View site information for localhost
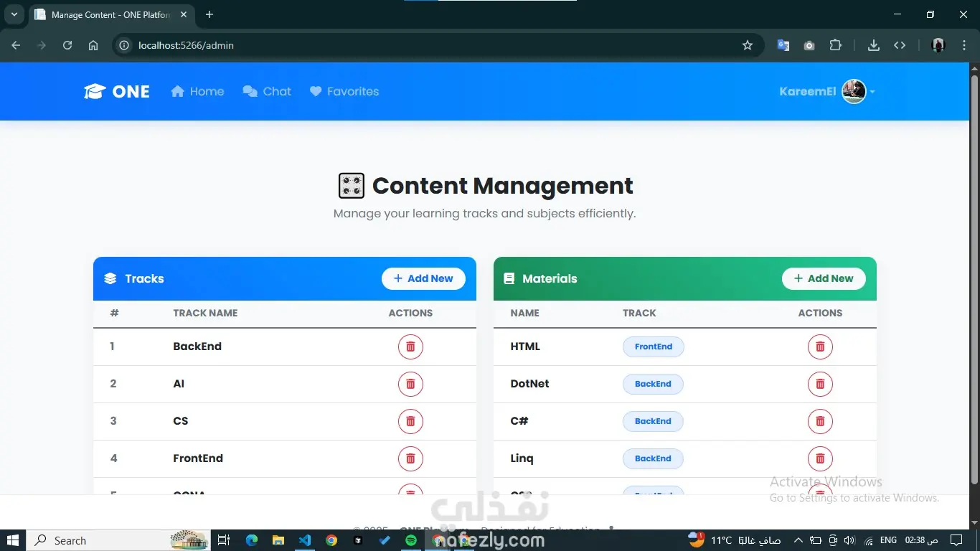Viewport: 980px width, 551px height. [124, 45]
